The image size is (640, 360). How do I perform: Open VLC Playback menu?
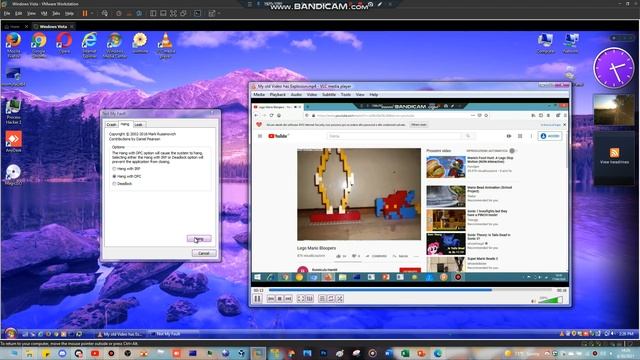pos(278,95)
